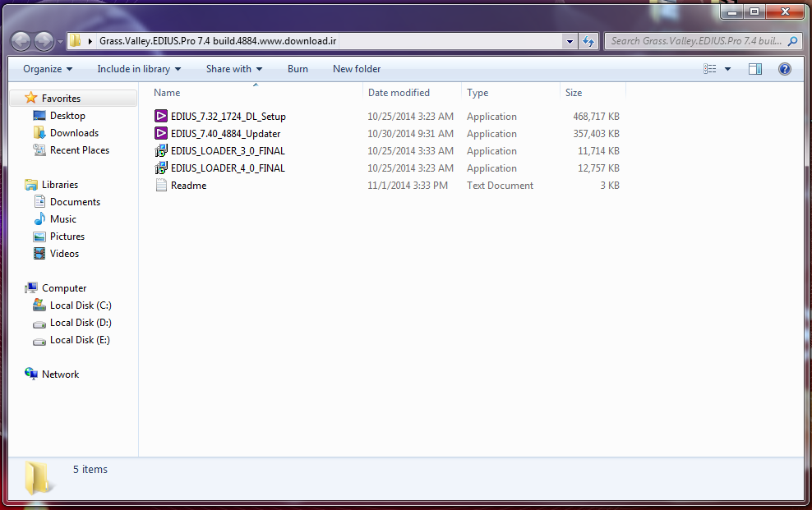Select Network in the navigation pane

click(61, 374)
